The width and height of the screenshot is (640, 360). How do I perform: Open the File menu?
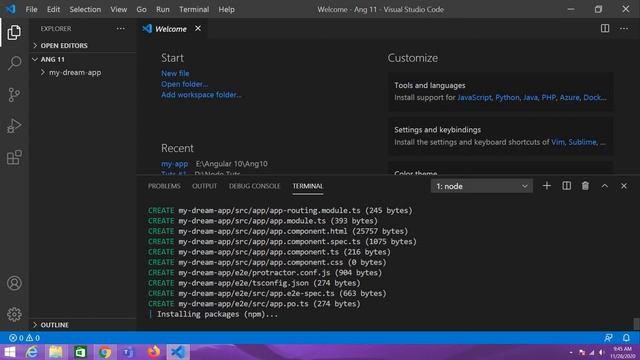[31, 9]
